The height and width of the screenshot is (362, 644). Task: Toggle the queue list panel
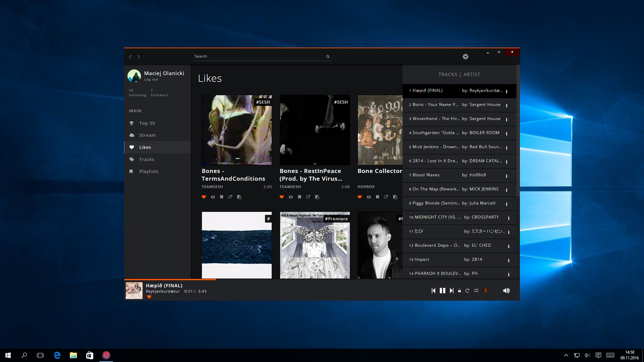coord(485,291)
